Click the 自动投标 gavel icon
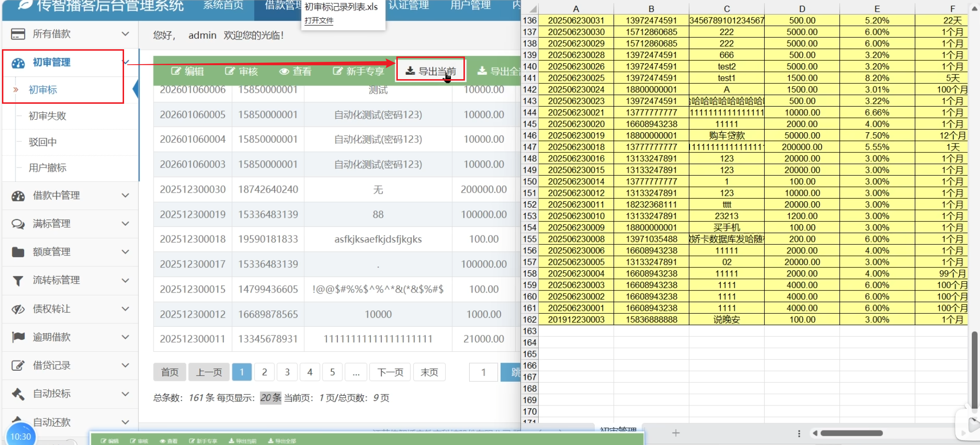Viewport: 980px width, 445px height. pos(18,394)
